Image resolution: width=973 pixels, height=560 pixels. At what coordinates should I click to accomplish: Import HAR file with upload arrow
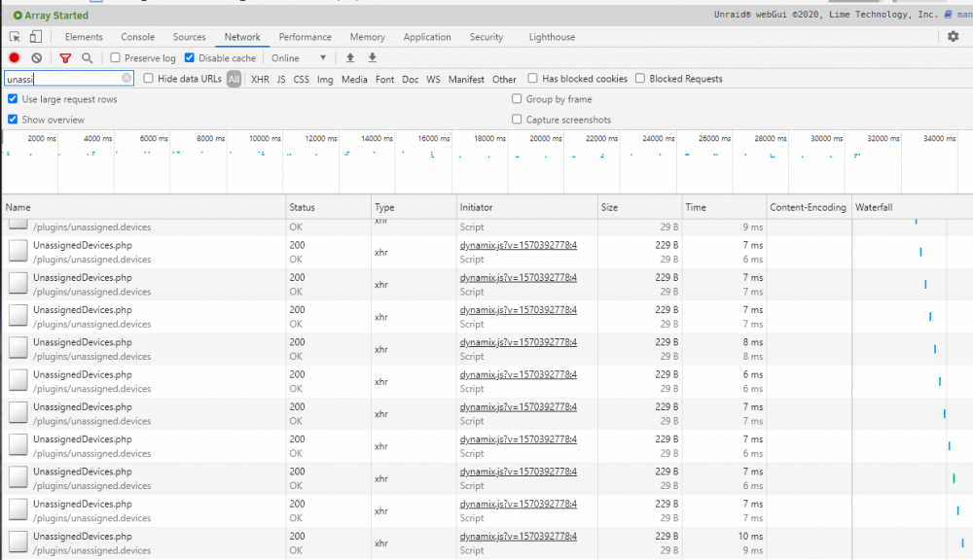pos(350,57)
